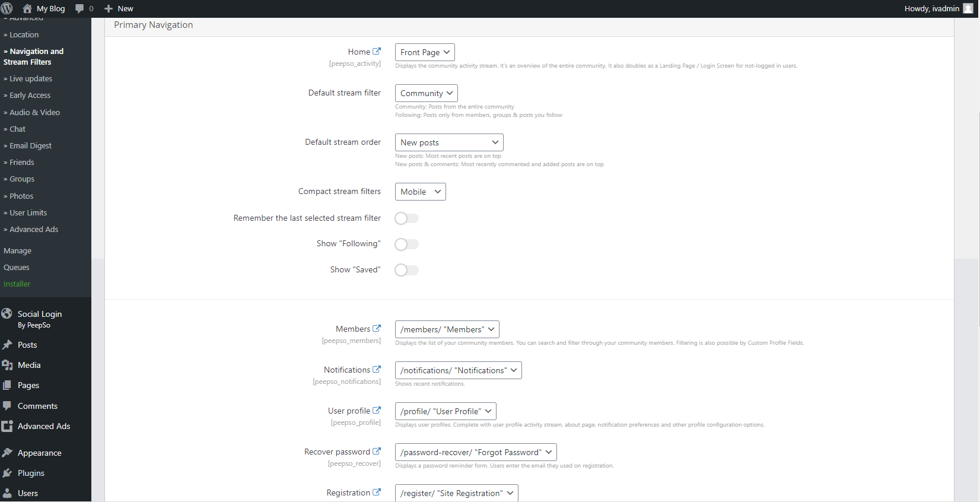This screenshot has width=980, height=502.
Task: Open the Site Registration page dropdown
Action: [457, 493]
